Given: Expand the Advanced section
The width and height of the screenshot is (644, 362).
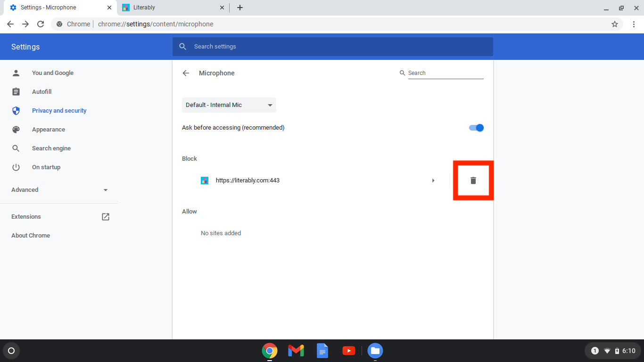Looking at the screenshot, I should 59,190.
